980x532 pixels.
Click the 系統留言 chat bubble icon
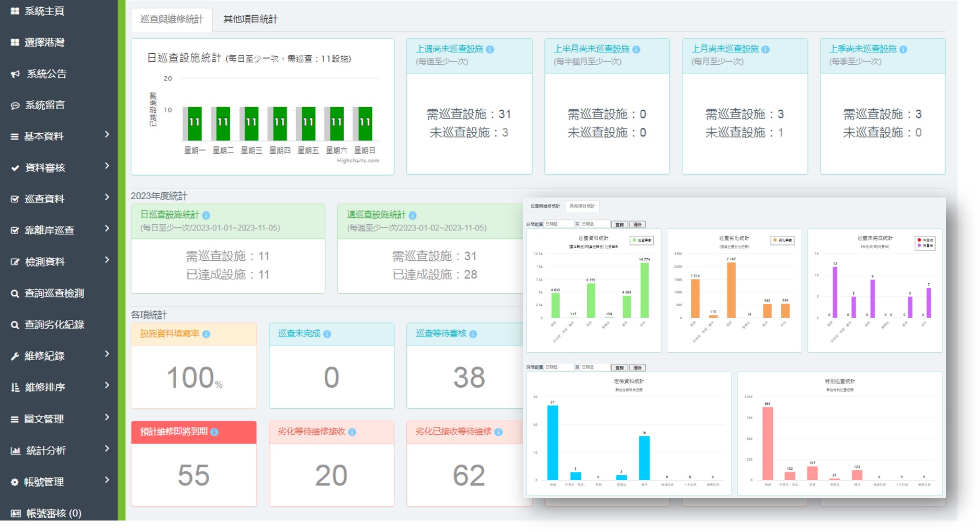(15, 106)
